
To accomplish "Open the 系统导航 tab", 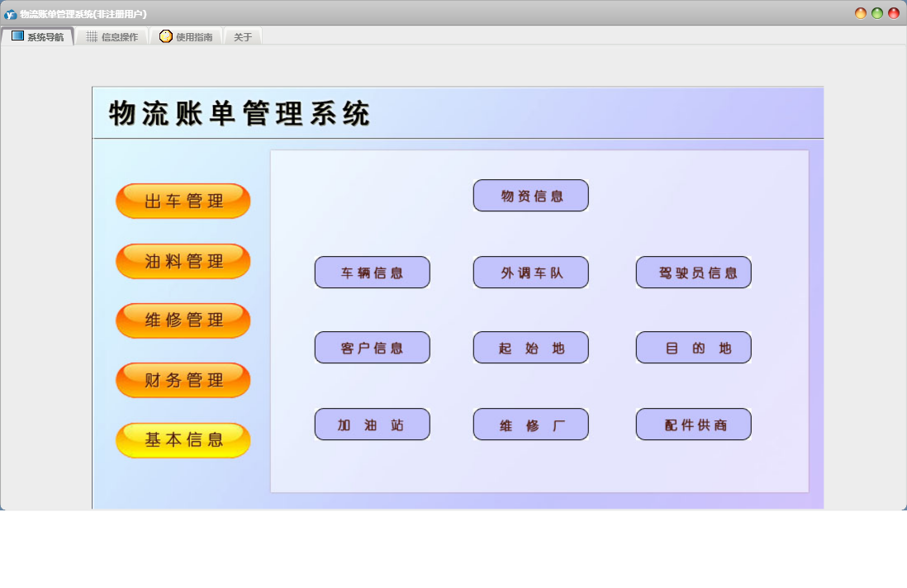I will point(38,36).
